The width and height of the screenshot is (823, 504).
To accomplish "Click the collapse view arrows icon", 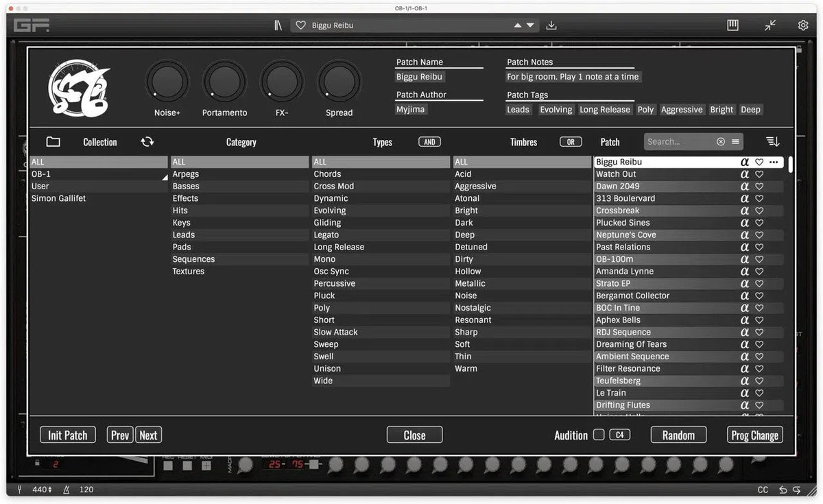I will [x=770, y=25].
